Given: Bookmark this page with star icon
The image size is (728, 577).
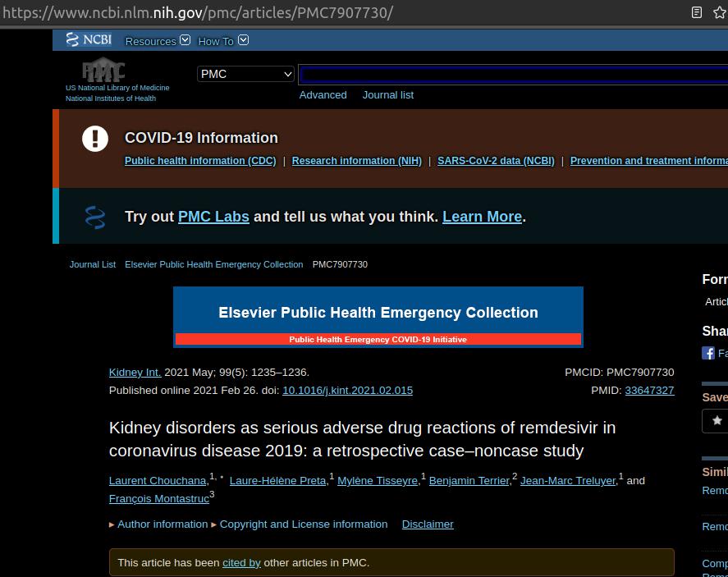Looking at the screenshot, I should click(x=720, y=12).
